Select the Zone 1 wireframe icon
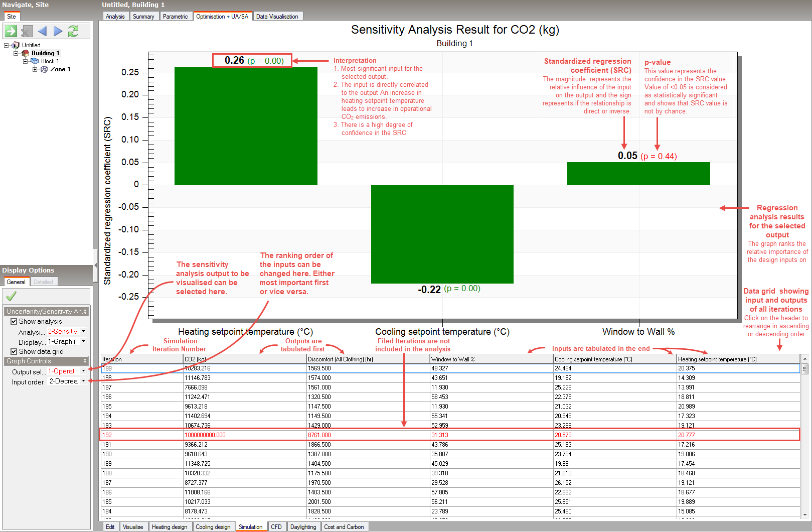 [x=44, y=69]
